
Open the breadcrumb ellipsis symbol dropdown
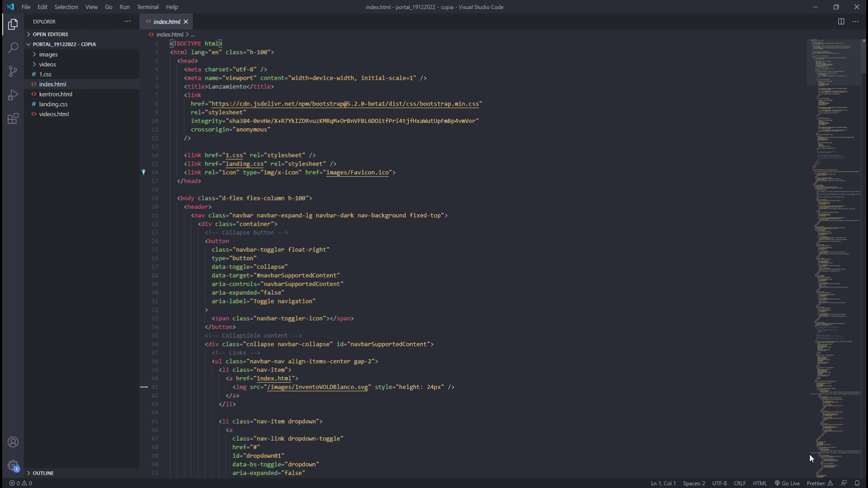point(193,34)
